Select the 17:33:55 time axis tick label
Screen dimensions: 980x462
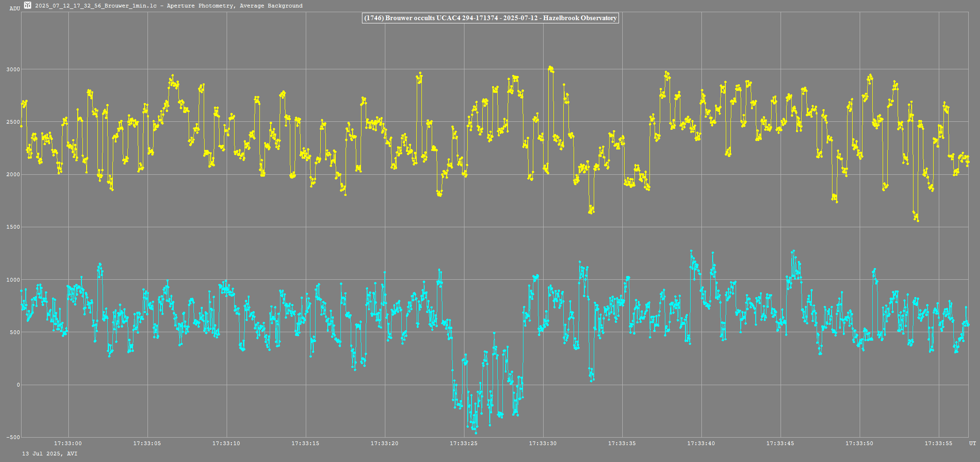[938, 443]
